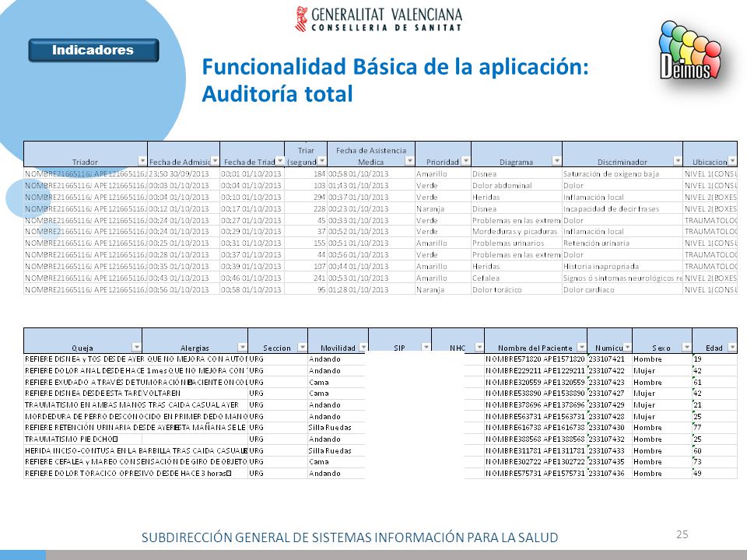Select the Numicu cell '233107436'
This screenshot has width=747, height=560.
609,474
